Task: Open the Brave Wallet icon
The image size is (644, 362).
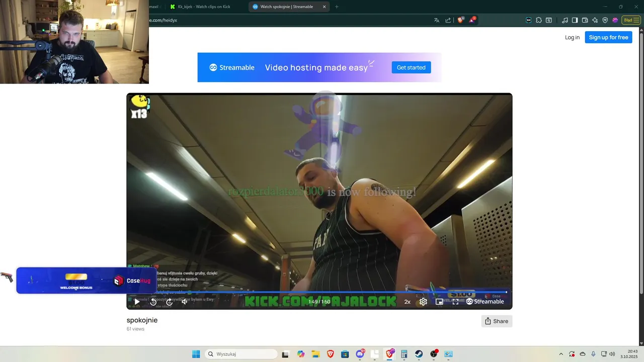Action: pos(585,20)
